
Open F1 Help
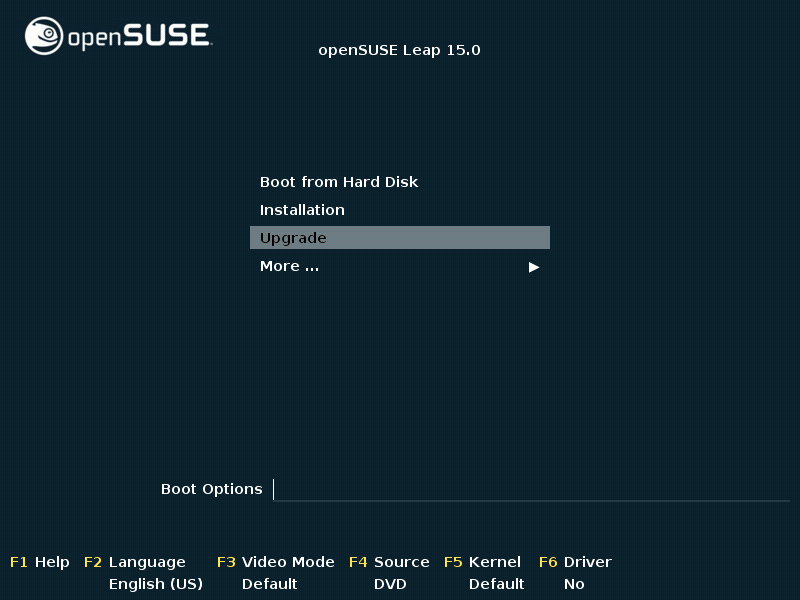coord(40,562)
